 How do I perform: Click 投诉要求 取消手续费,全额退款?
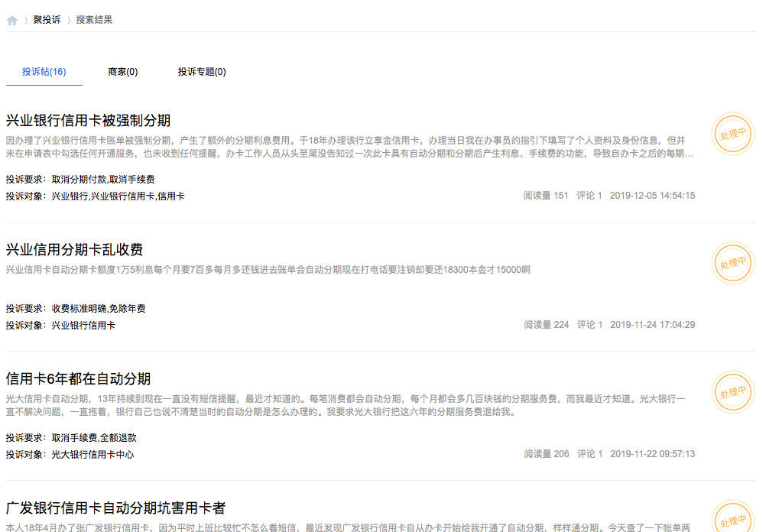point(71,438)
